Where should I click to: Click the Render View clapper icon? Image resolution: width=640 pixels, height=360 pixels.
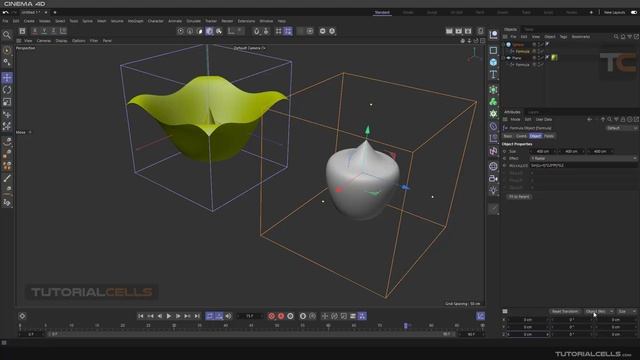pos(449,31)
